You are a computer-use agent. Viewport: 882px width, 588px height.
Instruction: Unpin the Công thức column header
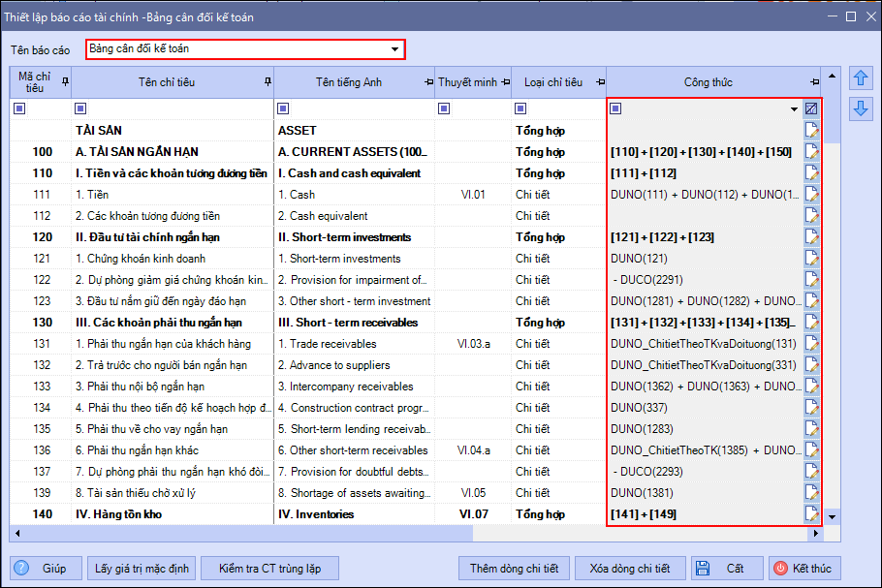coord(814,82)
